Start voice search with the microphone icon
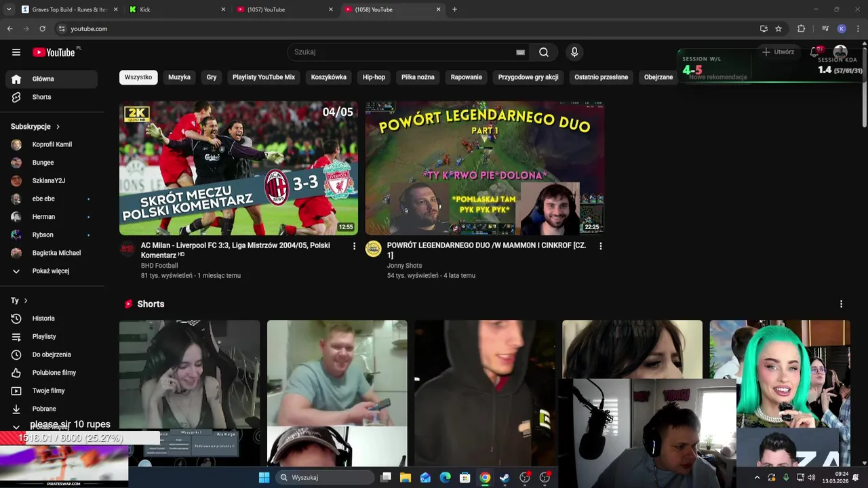This screenshot has width=868, height=488. pyautogui.click(x=574, y=52)
